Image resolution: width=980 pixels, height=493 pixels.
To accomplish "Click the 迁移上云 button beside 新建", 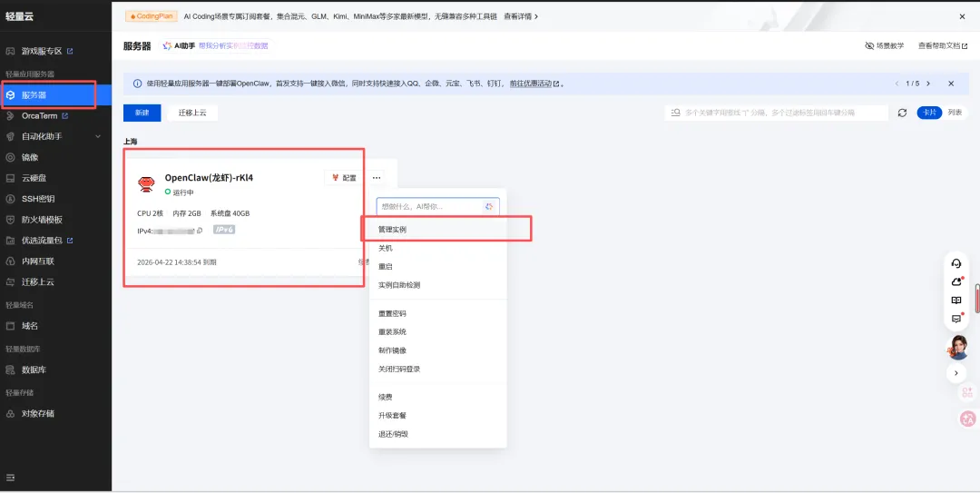I will [192, 113].
